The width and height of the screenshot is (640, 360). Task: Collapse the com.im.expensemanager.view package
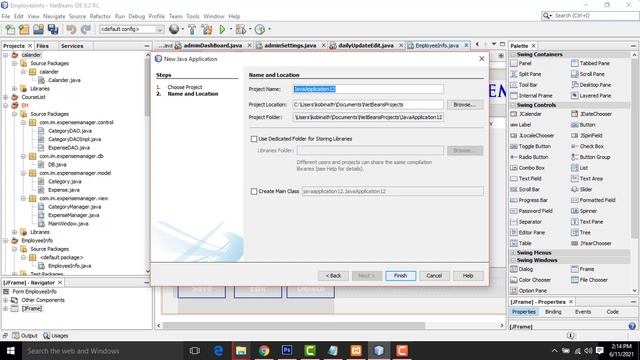tap(23, 198)
